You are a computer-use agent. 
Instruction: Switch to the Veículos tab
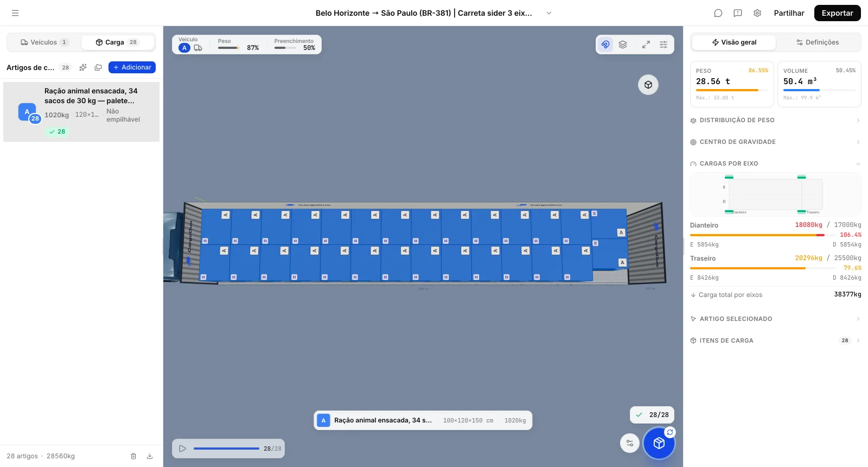[44, 42]
